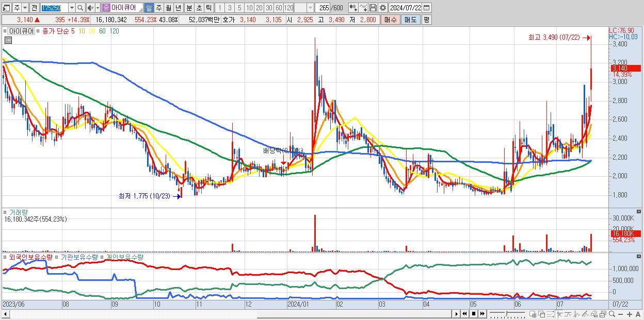Click the 종가 단순 moving average label
644x320 pixels.
(56, 31)
